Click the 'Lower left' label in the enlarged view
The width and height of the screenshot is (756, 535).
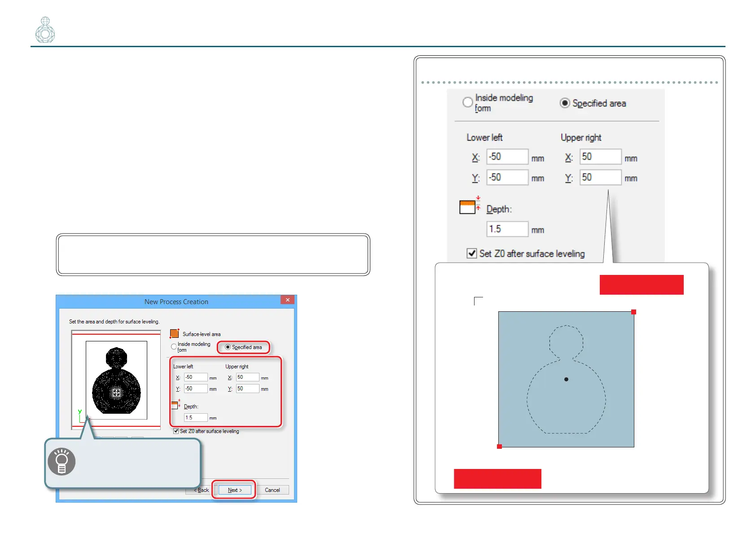tap(484, 137)
